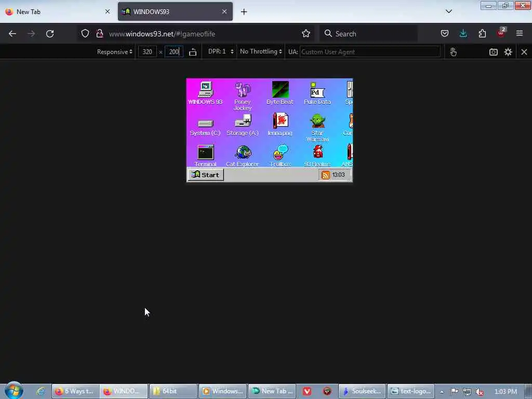Open Internet Explorer from taskbar

click(x=41, y=391)
